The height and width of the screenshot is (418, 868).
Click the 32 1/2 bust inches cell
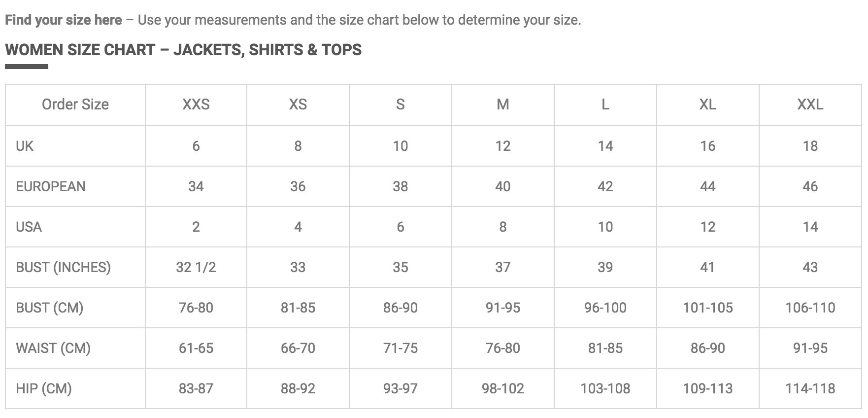tap(196, 267)
